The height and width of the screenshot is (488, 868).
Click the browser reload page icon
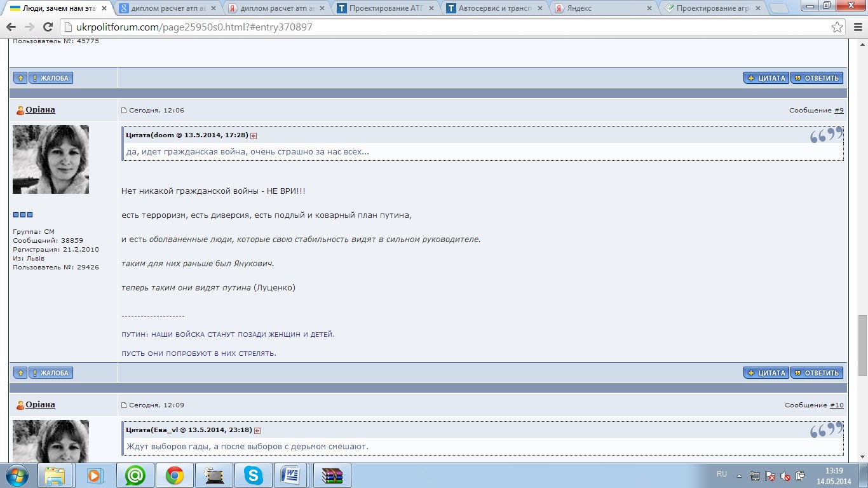pos(48,27)
